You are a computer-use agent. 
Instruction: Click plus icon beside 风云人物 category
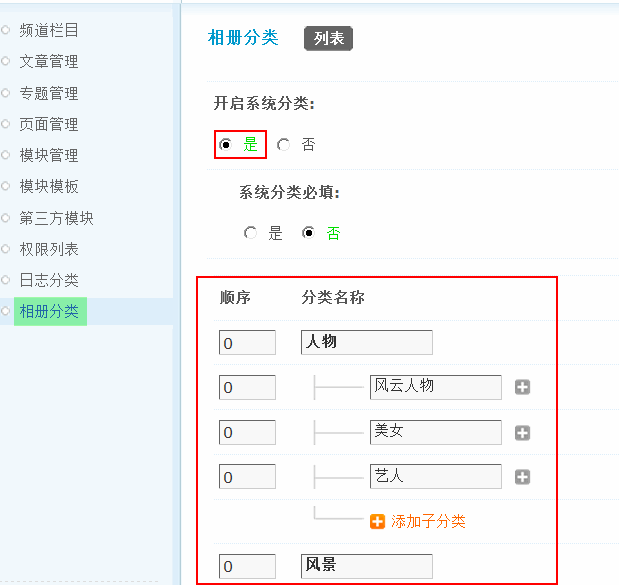(522, 388)
